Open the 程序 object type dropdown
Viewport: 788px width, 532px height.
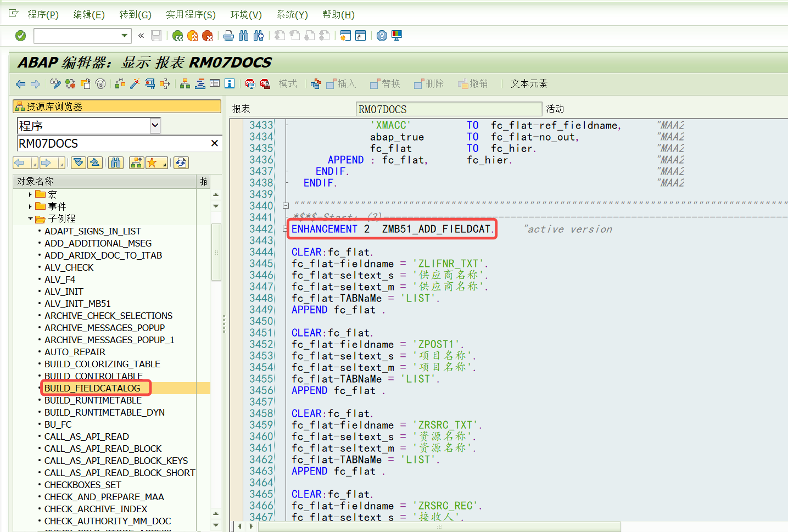coord(155,126)
